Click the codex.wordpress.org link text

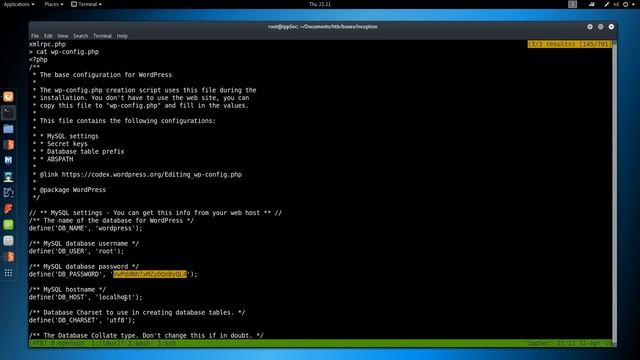152,175
